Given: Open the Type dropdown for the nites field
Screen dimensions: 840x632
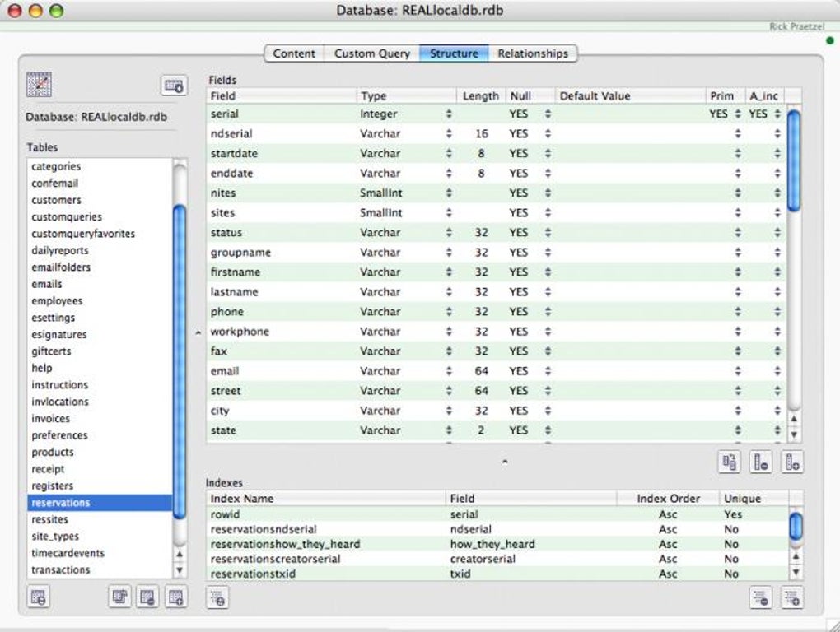Looking at the screenshot, I should [x=449, y=193].
